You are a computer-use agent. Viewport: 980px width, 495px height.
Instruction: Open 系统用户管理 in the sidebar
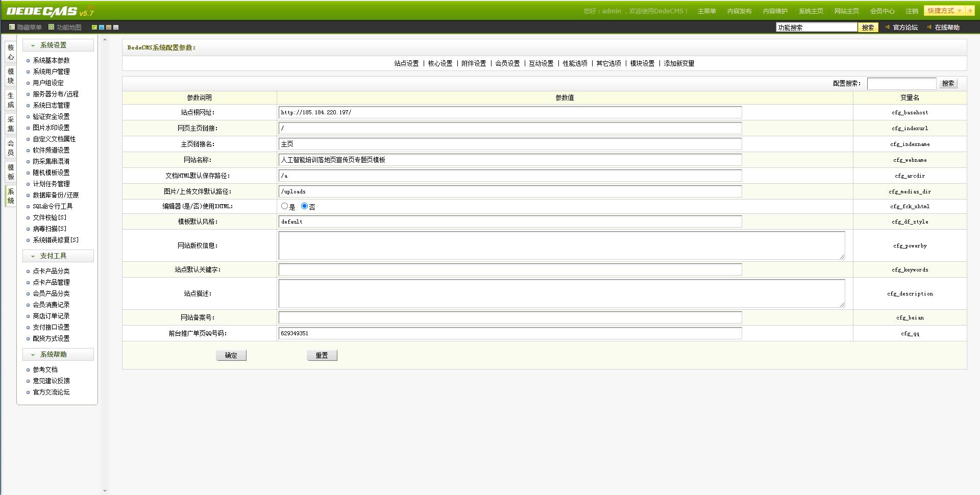click(x=51, y=71)
